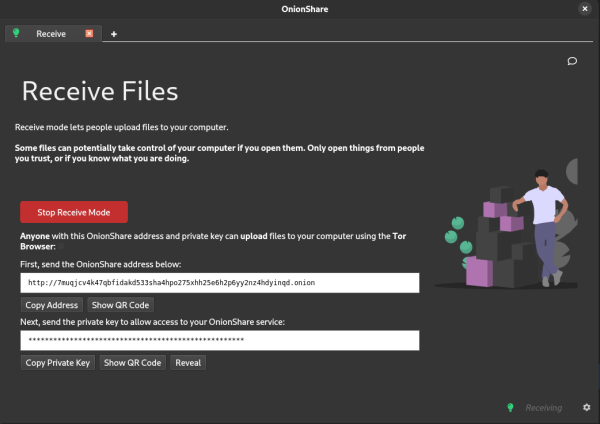Switch to the Receive tab
Image resolution: width=600 pixels, height=424 pixels.
pyautogui.click(x=51, y=34)
